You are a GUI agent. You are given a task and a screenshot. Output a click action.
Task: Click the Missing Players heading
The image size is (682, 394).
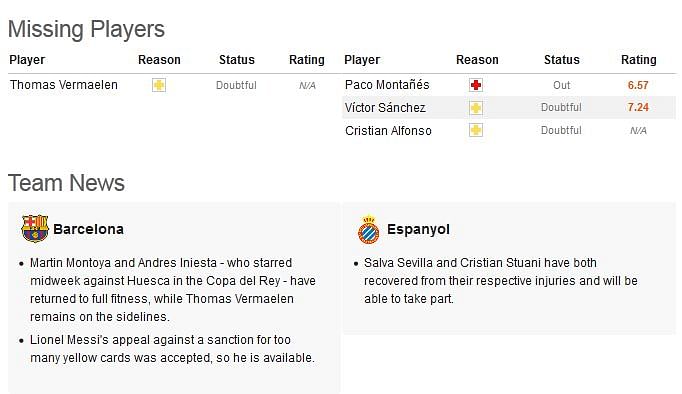tap(86, 30)
